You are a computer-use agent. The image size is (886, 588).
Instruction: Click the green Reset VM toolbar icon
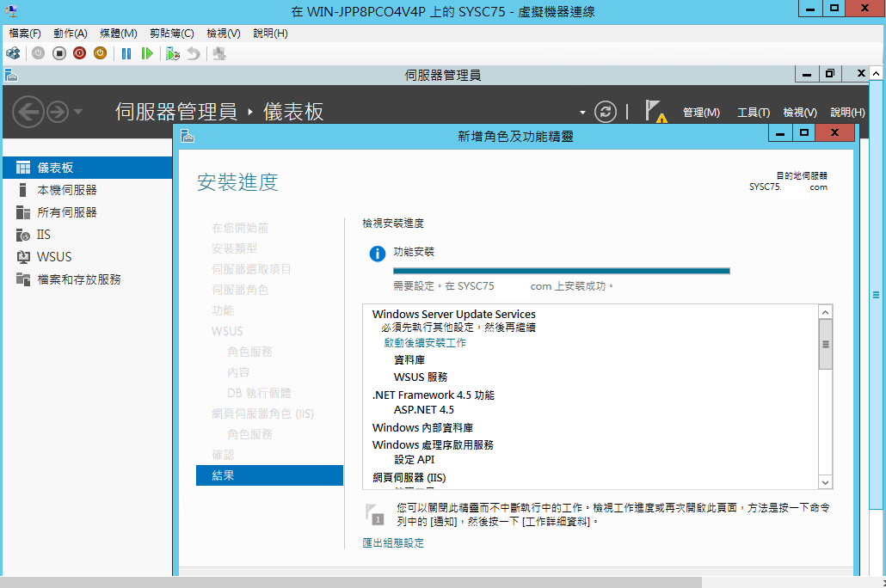(147, 53)
